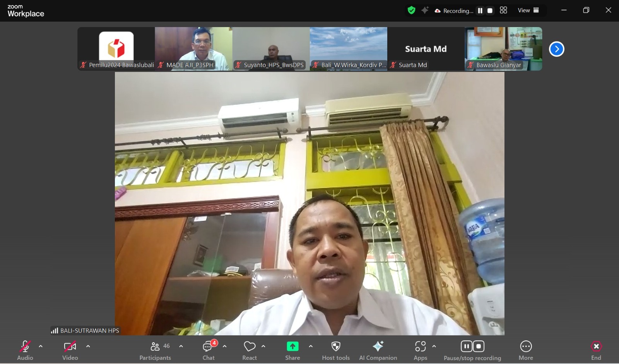Stop recording in top bar

click(490, 11)
